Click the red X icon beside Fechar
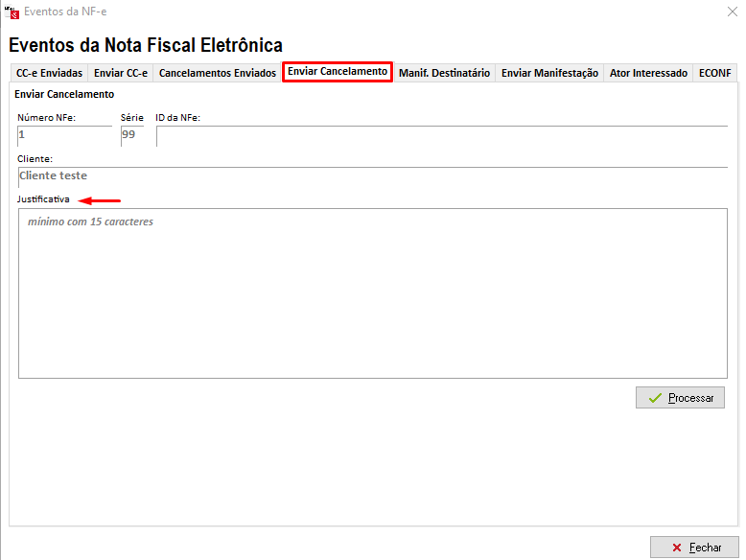746x560 pixels. pos(677,548)
